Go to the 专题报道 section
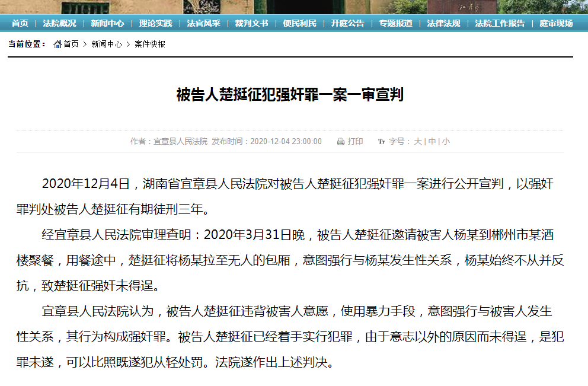The image size is (588, 386). [395, 23]
